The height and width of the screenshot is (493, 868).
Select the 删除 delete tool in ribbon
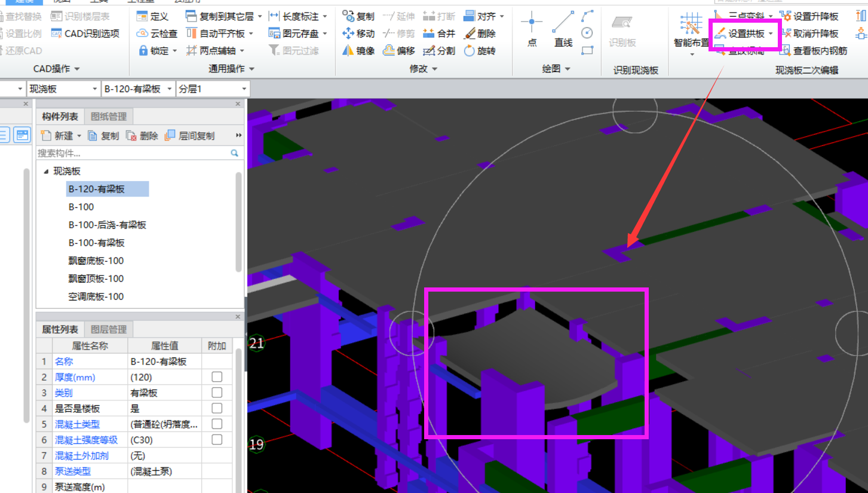point(479,33)
